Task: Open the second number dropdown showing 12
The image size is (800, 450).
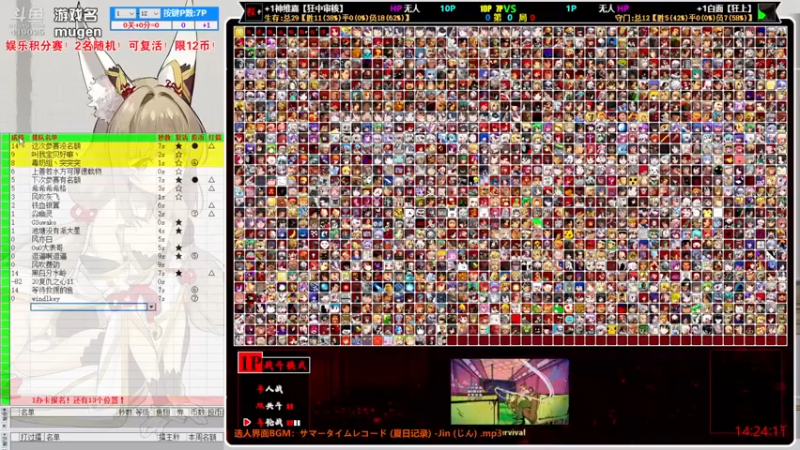Action: click(x=149, y=13)
